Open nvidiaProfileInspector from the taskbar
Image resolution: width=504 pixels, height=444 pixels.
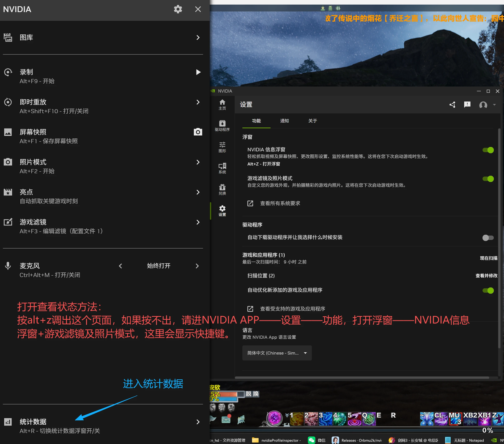pyautogui.click(x=277, y=440)
